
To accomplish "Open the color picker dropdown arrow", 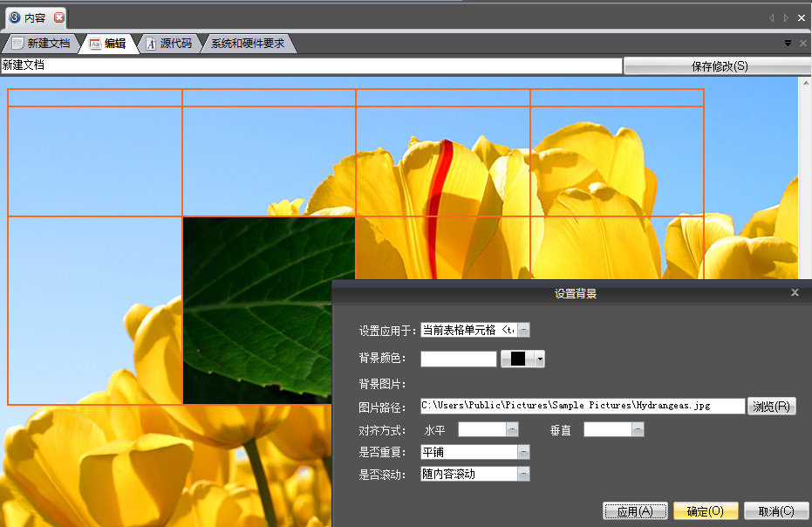I will (x=540, y=359).
